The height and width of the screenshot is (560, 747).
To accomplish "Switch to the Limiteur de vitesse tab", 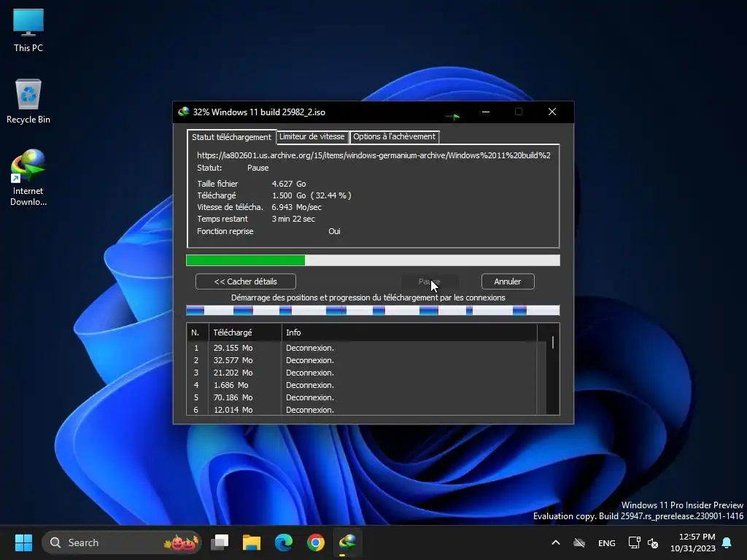I will 311,136.
